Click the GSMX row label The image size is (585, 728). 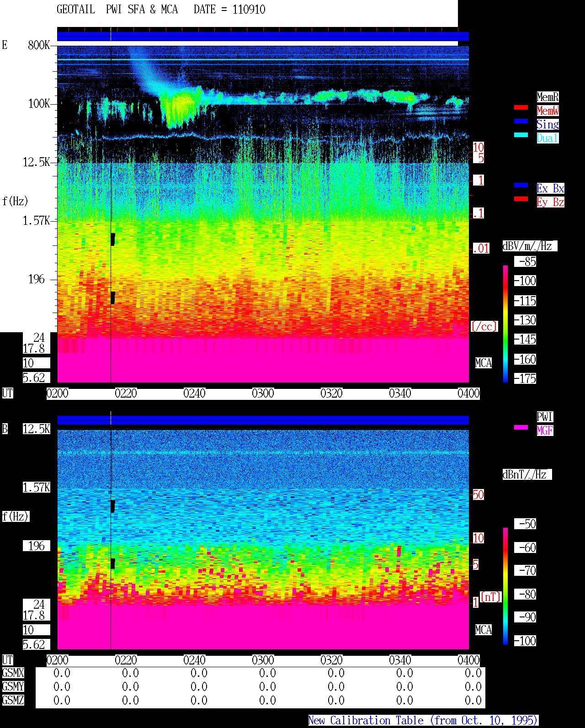13,673
